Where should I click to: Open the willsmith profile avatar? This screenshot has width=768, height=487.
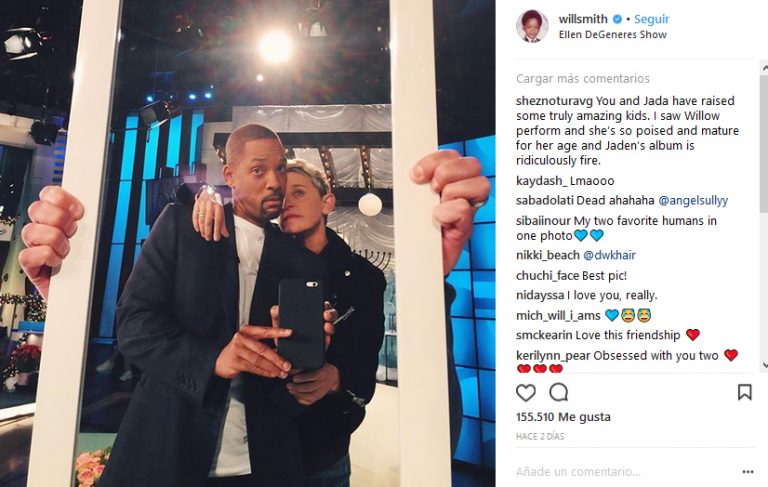click(x=532, y=25)
